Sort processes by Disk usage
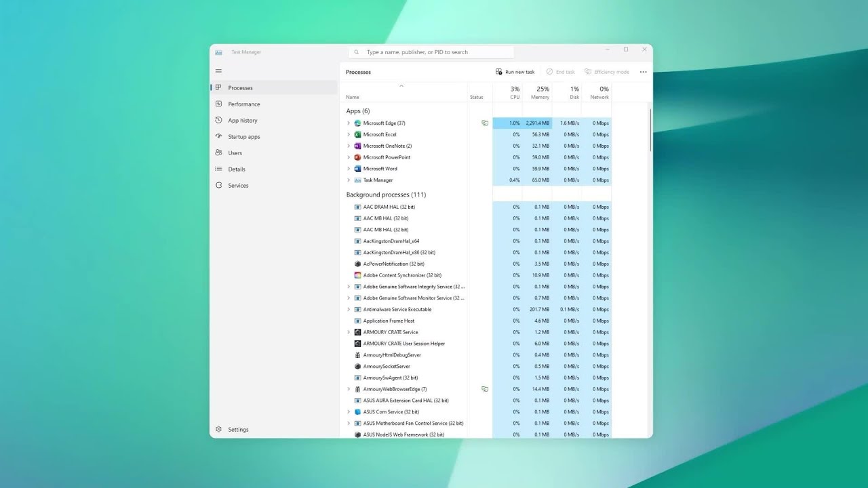 567,93
